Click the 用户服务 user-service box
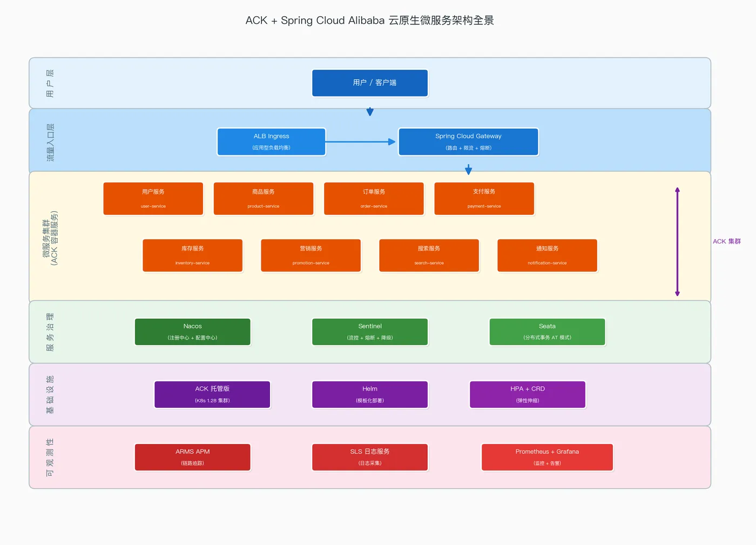The width and height of the screenshot is (756, 545). coord(153,199)
